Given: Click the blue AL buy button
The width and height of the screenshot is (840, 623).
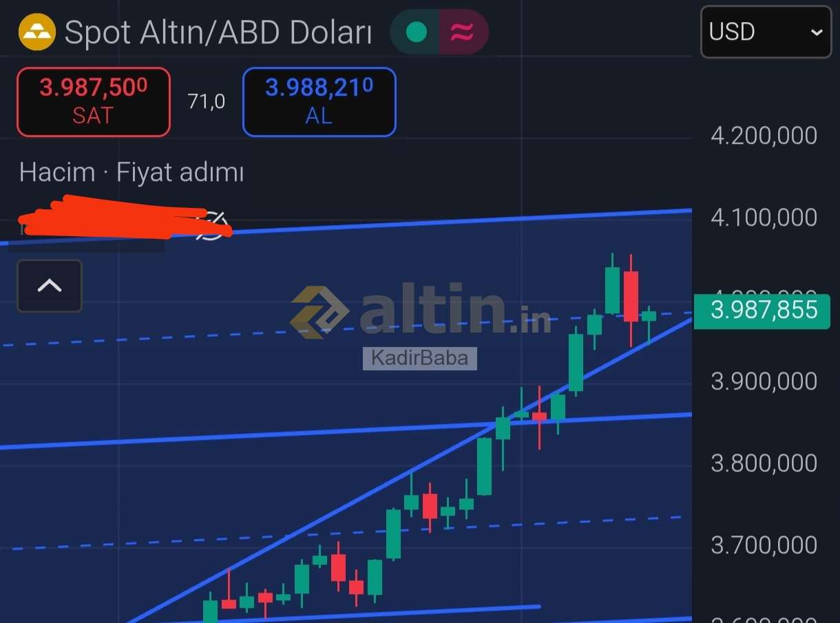Looking at the screenshot, I should (319, 102).
